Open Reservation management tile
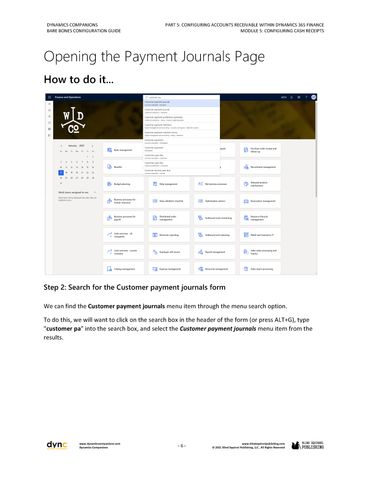Image resolution: width=371 pixels, height=480 pixels. (x=260, y=201)
